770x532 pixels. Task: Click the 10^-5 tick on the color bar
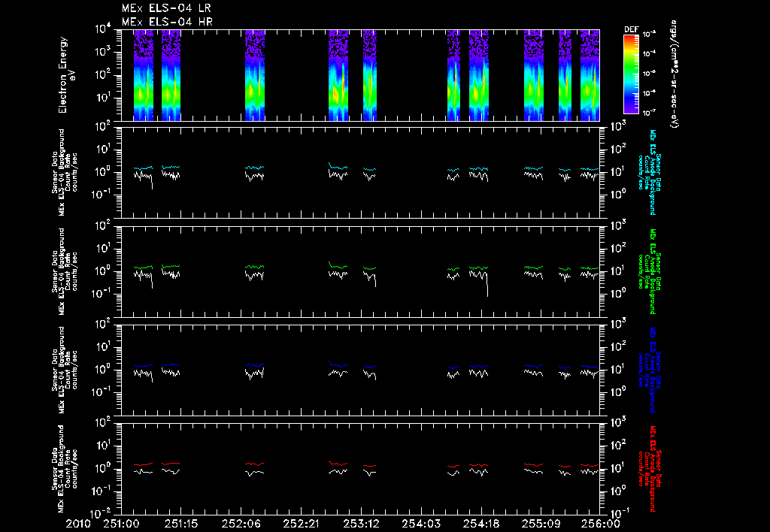point(650,74)
